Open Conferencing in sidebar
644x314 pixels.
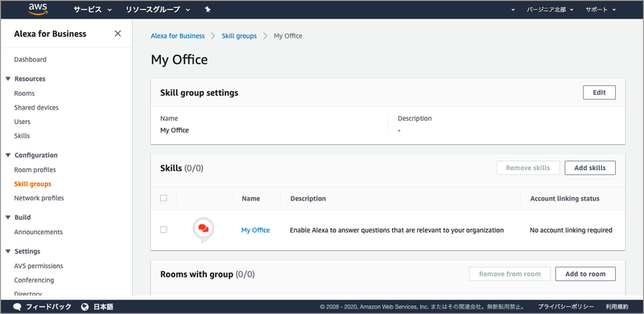(34, 280)
